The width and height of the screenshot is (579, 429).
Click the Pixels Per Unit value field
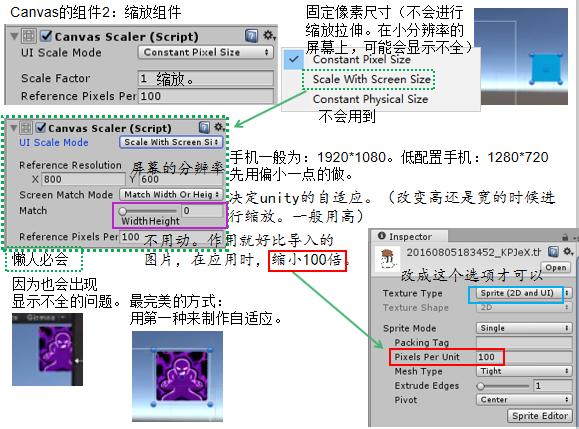[x=524, y=357]
